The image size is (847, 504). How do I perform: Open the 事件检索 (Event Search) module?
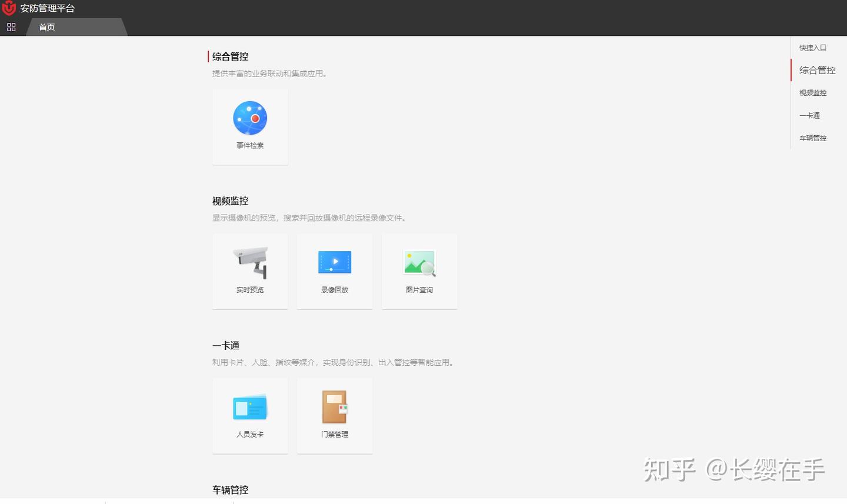pos(249,126)
